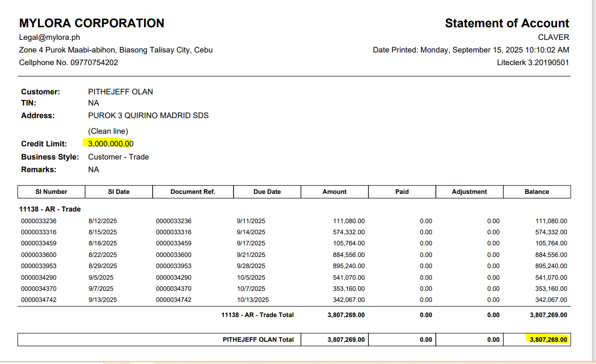Click the Document Ref. column header

click(193, 192)
